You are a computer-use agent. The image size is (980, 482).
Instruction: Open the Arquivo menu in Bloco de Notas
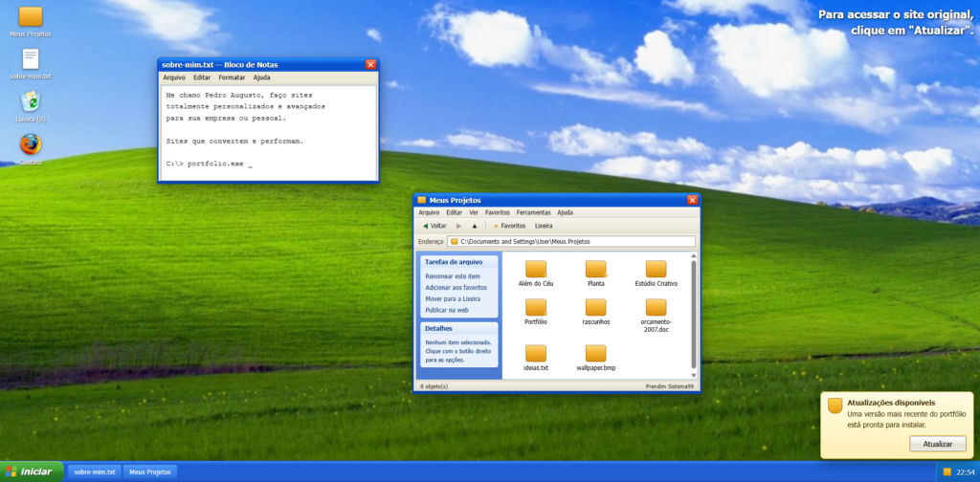pyautogui.click(x=174, y=77)
